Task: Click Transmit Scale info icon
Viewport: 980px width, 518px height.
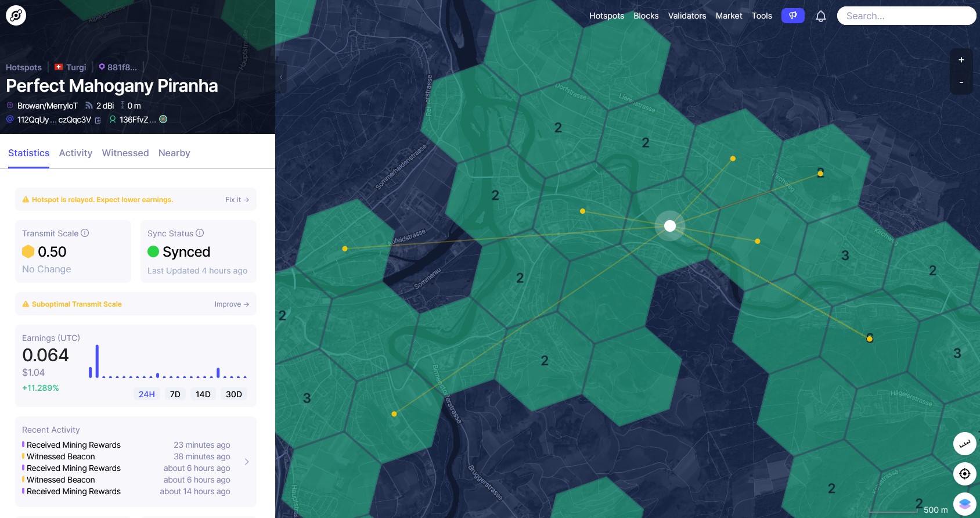Action: [85, 233]
